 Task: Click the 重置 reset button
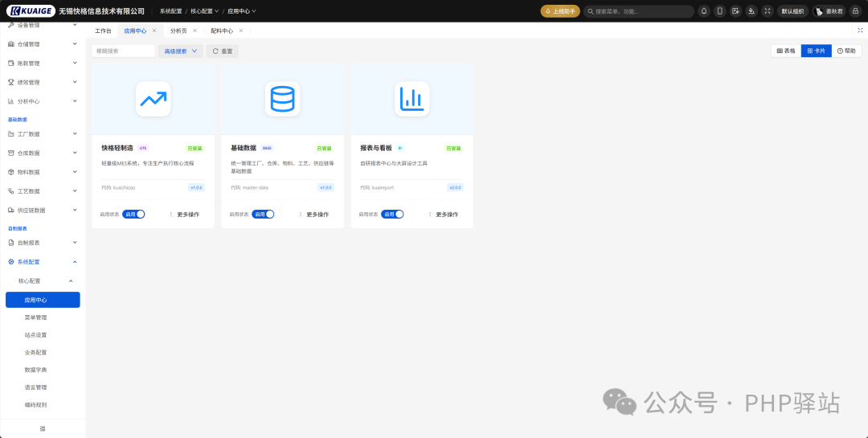[x=223, y=51]
